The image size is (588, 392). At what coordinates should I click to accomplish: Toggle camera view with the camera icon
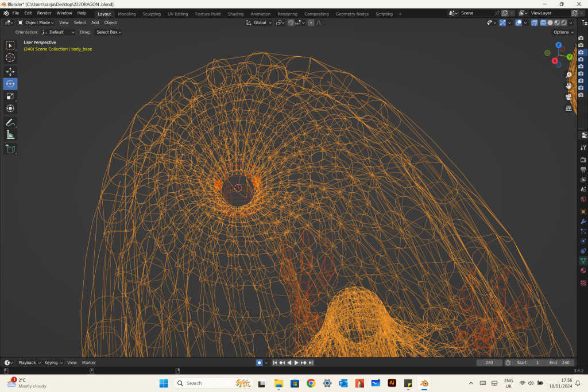[568, 97]
